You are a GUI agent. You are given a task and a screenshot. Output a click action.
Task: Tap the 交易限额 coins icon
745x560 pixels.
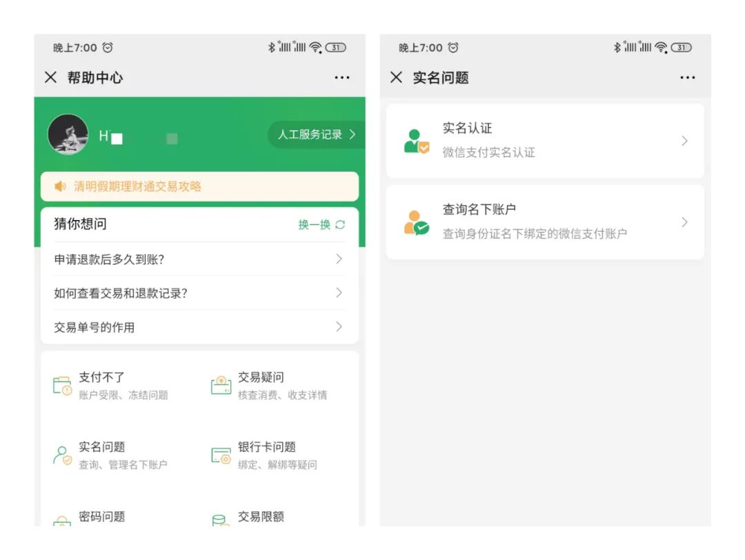pos(220,520)
